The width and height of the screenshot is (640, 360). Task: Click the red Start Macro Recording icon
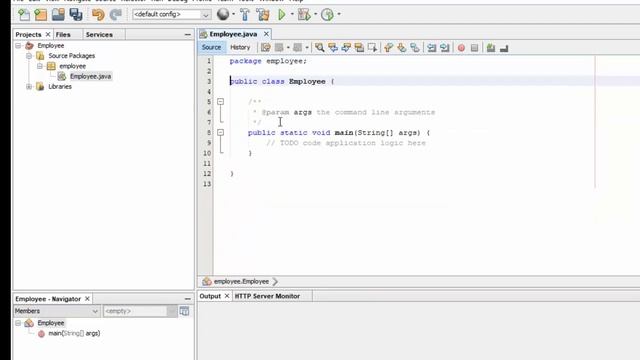pyautogui.click(x=461, y=48)
